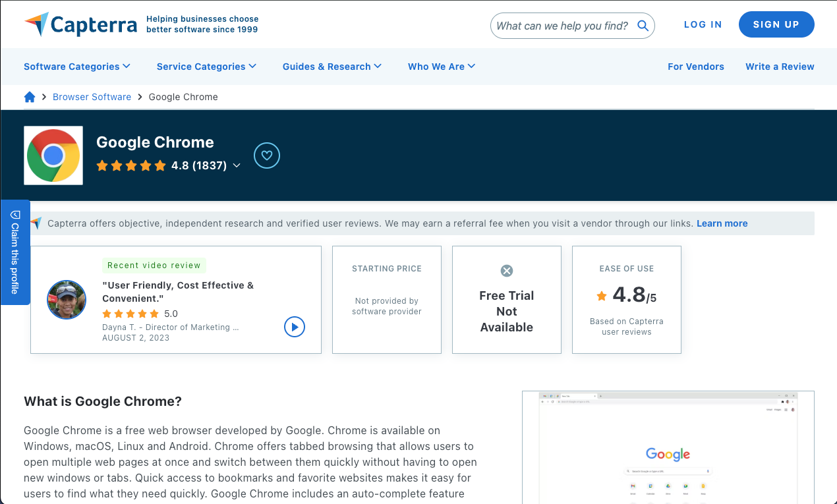Open the Browser Software breadcrumb link
This screenshot has width=837, height=504.
click(x=92, y=97)
